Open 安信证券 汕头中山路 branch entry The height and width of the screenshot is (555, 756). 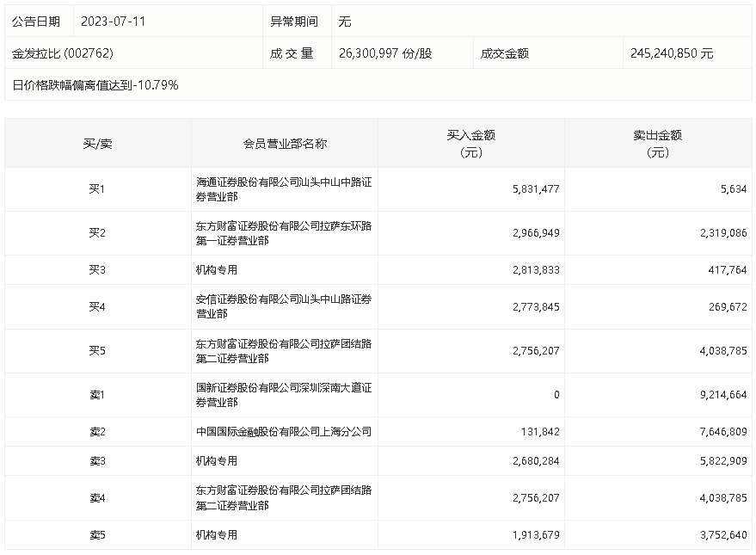(284, 306)
